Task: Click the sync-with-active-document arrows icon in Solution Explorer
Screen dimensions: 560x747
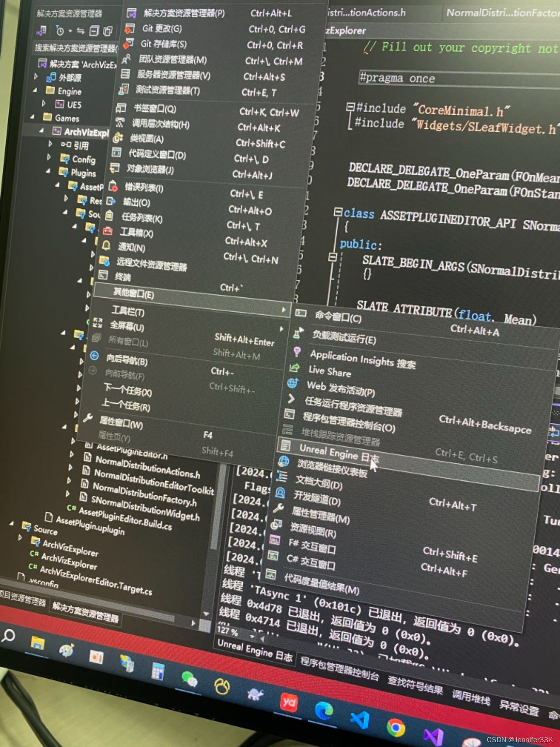Action: pos(80,31)
